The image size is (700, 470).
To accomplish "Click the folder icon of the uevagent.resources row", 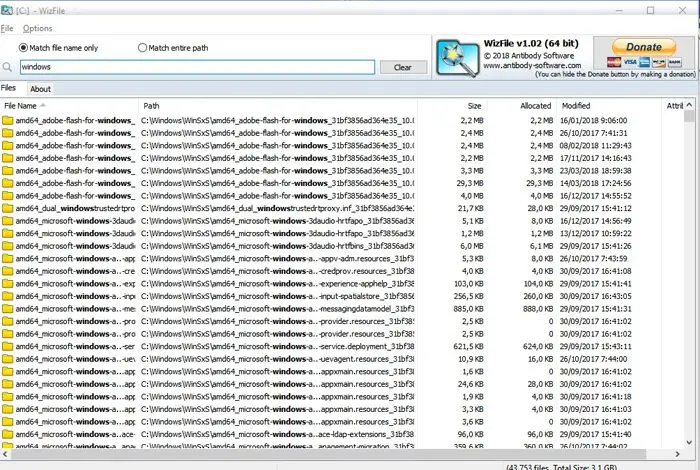I will [7, 358].
